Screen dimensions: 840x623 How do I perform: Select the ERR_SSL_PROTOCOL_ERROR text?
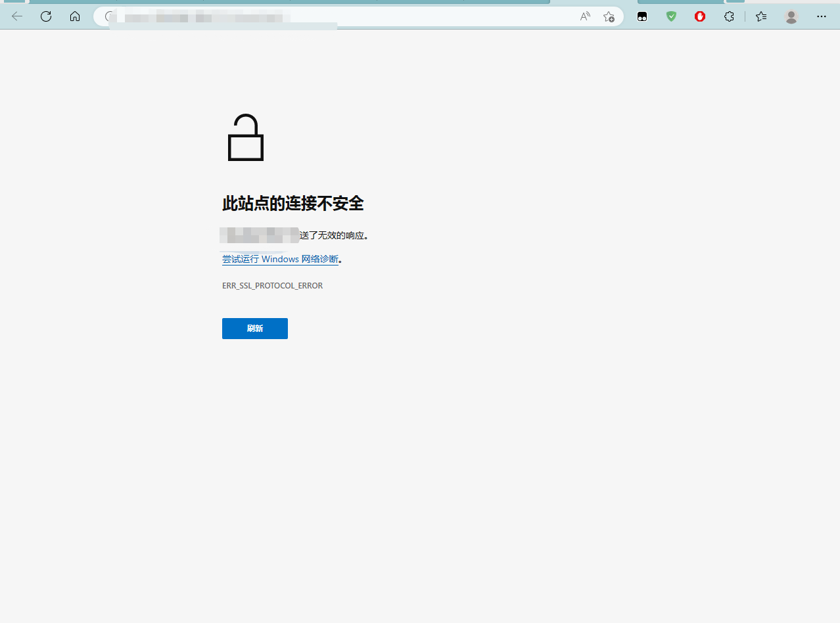272,285
